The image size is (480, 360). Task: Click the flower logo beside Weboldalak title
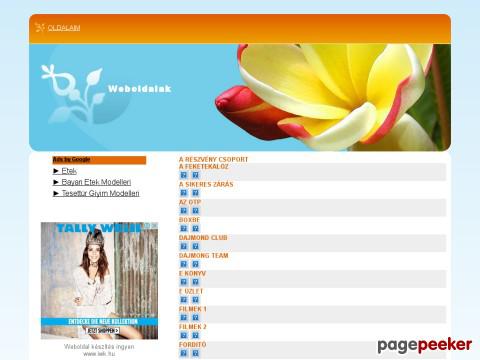72,92
